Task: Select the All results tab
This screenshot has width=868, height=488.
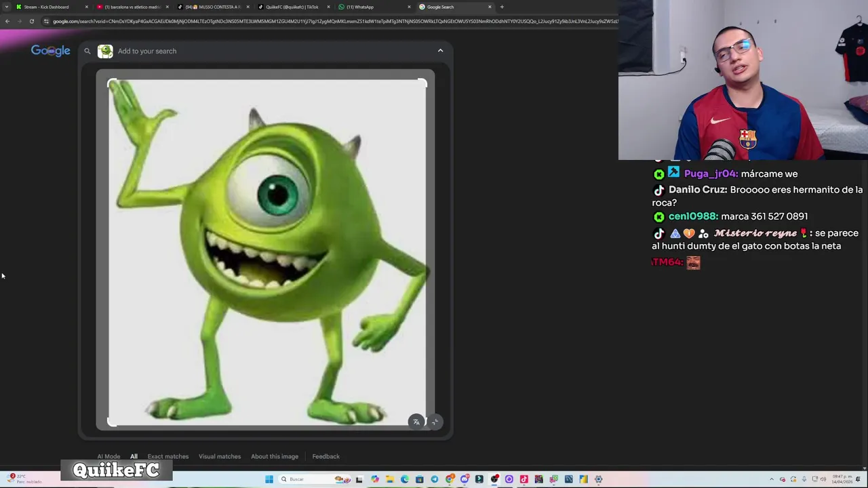Action: [134, 456]
